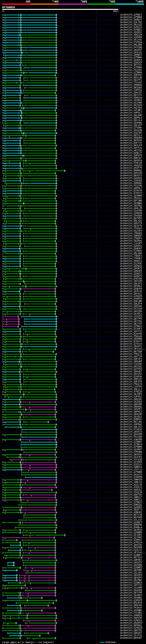Open hit UniRef100_Q3LTN2
The image size is (146, 644).
[x=131, y=22]
